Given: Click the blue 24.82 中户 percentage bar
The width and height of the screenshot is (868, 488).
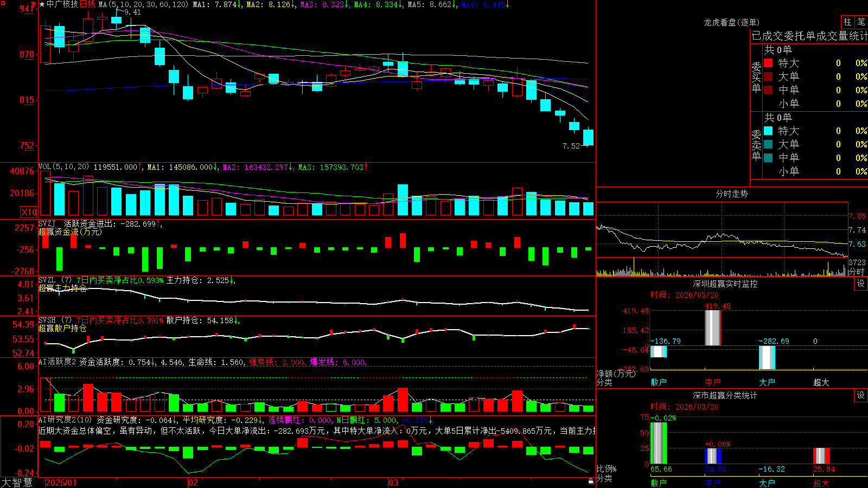Looking at the screenshot, I should [x=713, y=456].
